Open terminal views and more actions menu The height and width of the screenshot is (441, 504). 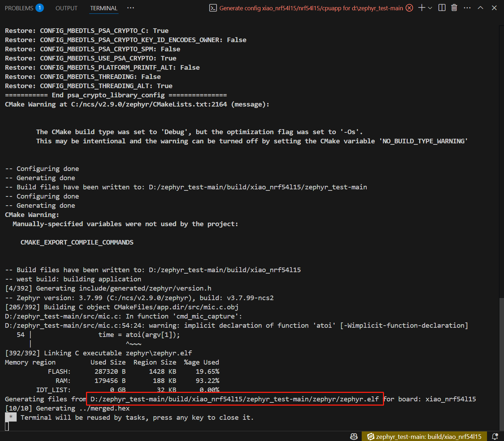467,8
